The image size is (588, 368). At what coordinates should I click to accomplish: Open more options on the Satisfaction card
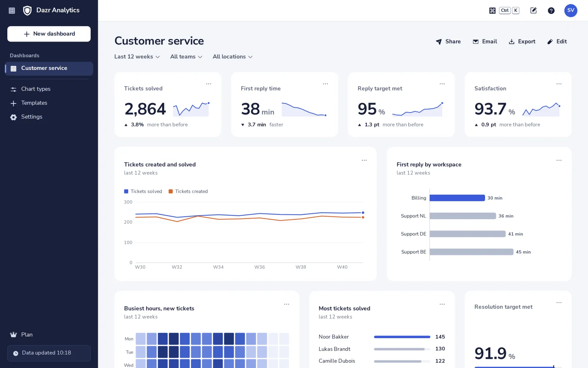(x=559, y=84)
